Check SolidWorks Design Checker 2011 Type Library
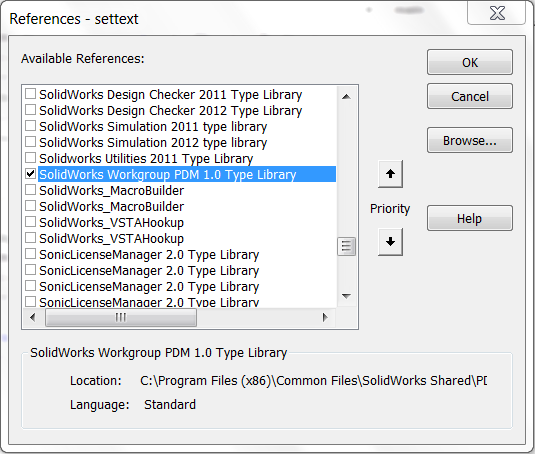 click(30, 93)
